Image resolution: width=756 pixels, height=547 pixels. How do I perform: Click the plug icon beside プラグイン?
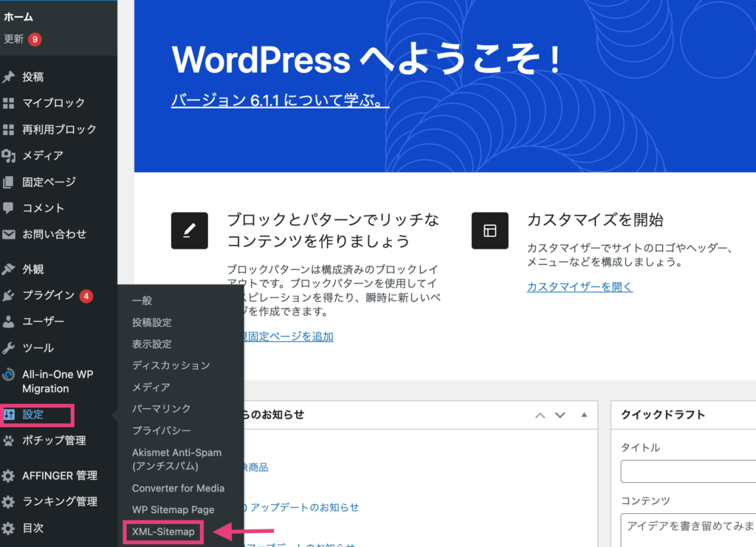(x=8, y=295)
